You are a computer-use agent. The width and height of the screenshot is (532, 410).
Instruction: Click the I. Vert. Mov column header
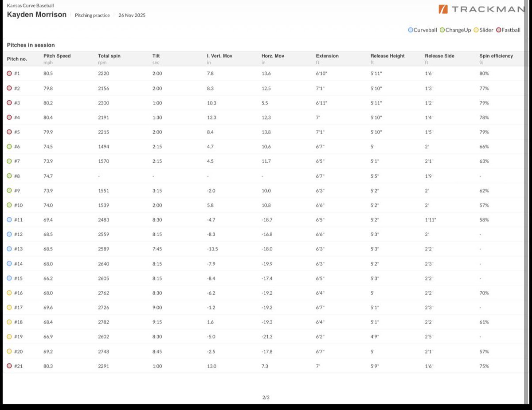[219, 56]
